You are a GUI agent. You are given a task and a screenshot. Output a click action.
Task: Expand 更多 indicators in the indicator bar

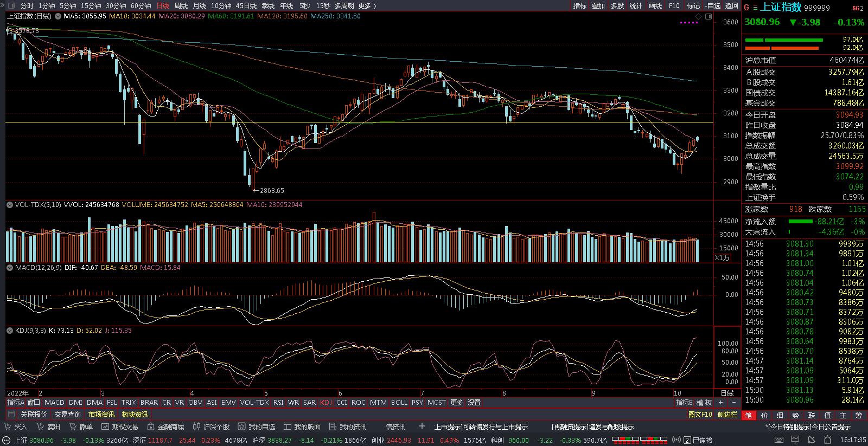click(457, 403)
